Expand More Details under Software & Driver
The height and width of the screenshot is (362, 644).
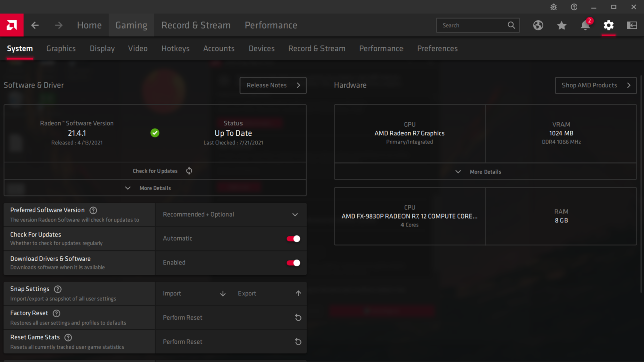155,188
